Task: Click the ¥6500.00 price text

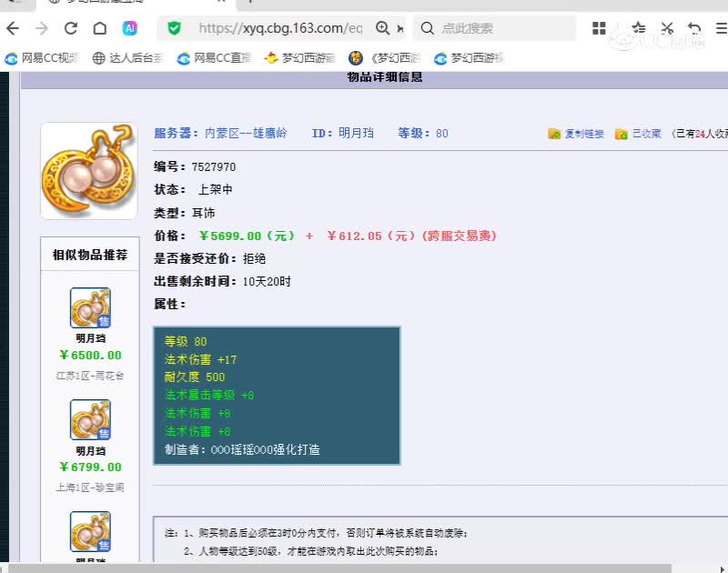Action: [90, 355]
